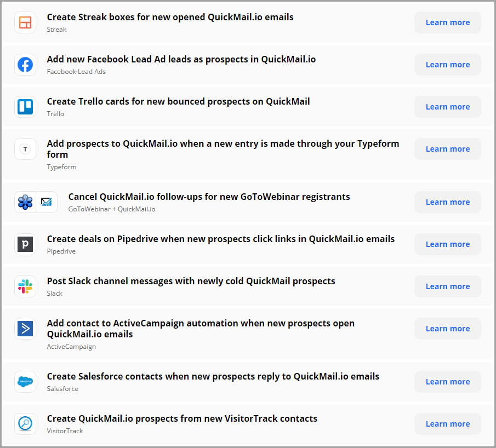Click the QuickMail.io envelope icon
496x448 pixels.
click(x=47, y=202)
